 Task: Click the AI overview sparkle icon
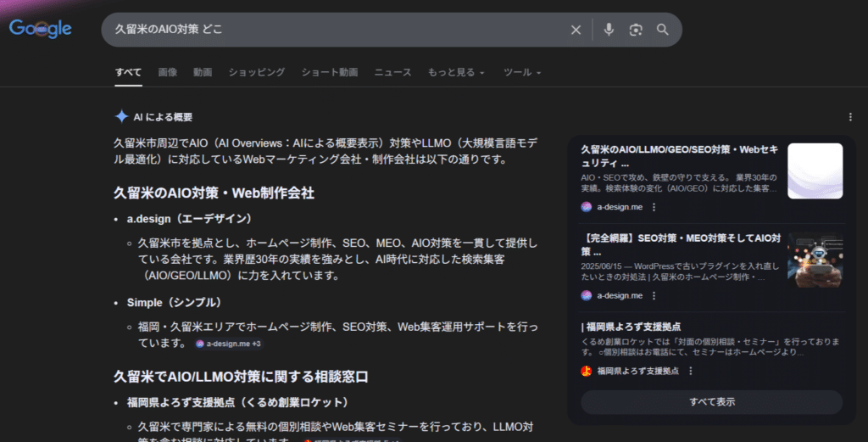coord(121,116)
